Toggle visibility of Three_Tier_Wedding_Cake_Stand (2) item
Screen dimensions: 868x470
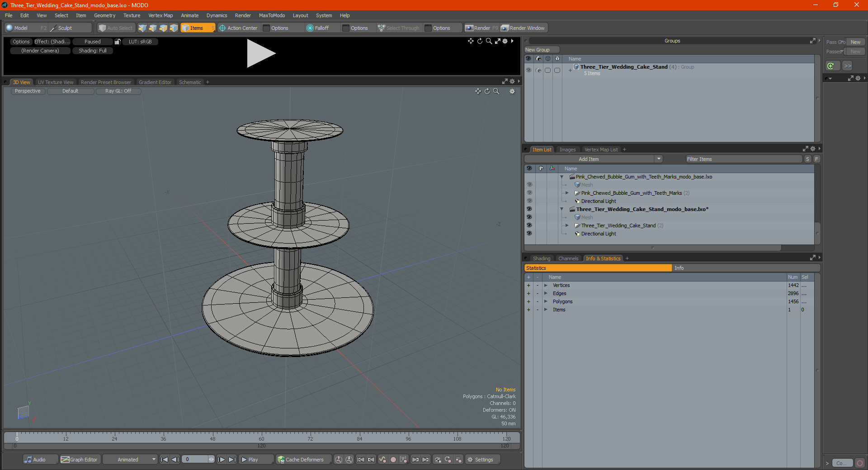[529, 226]
